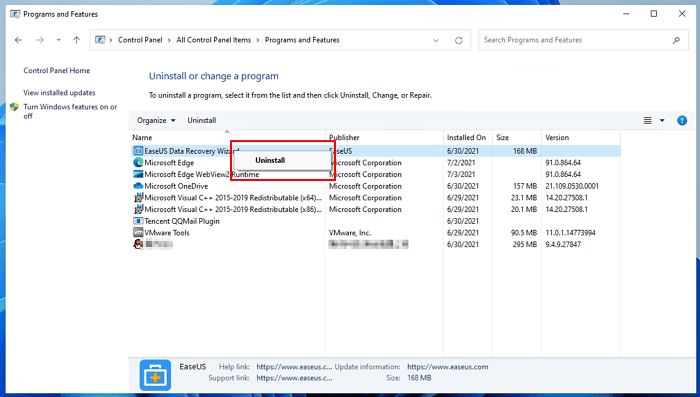The width and height of the screenshot is (700, 397).
Task: Click the Support link URL in details pane
Action: pos(294,378)
